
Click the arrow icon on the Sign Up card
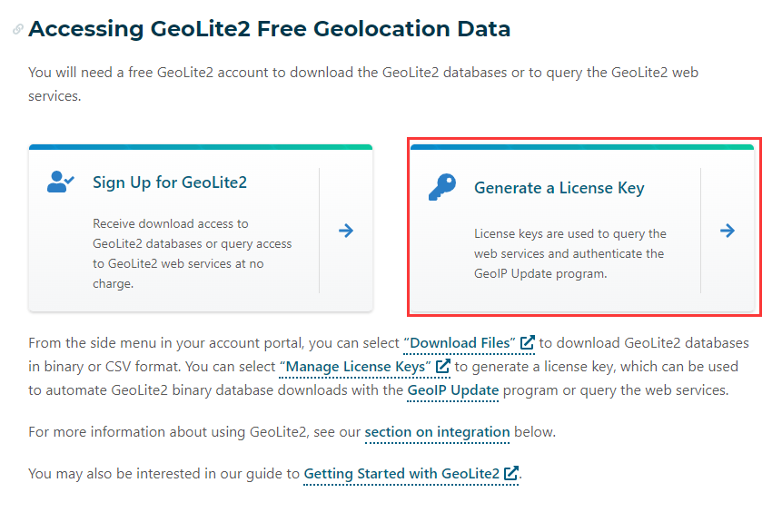pos(345,231)
